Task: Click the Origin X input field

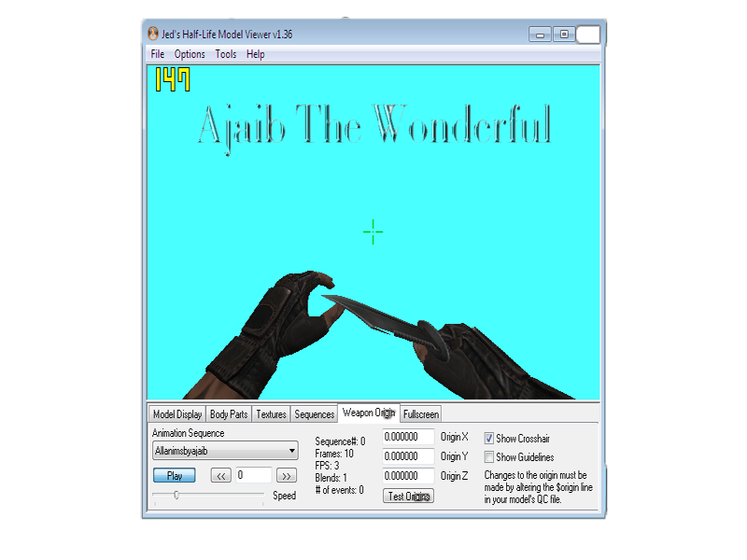Action: (x=408, y=437)
